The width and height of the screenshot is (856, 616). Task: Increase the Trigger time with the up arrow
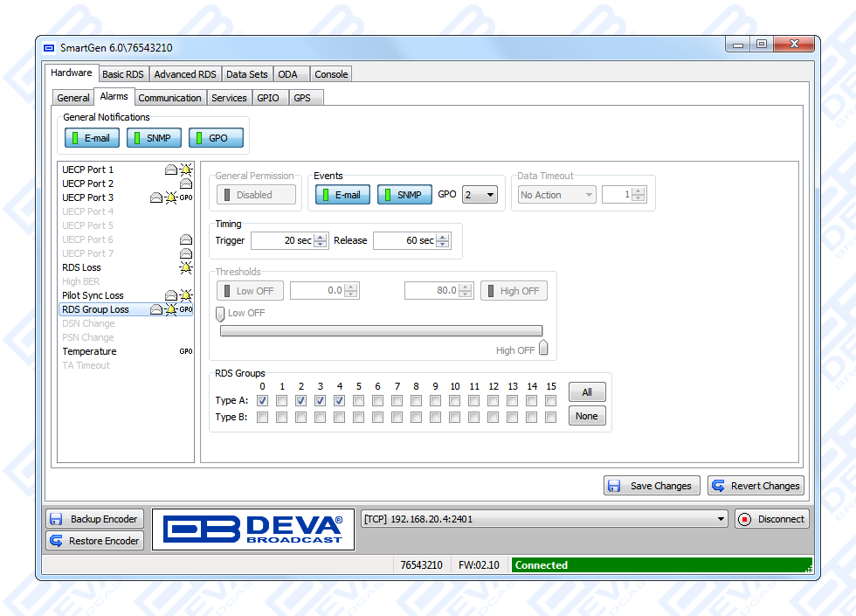click(321, 237)
